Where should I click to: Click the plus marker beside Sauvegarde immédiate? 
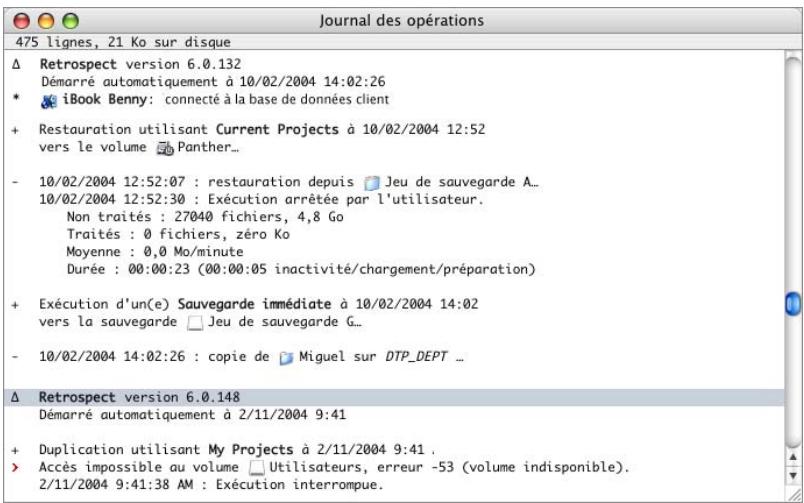[x=15, y=305]
